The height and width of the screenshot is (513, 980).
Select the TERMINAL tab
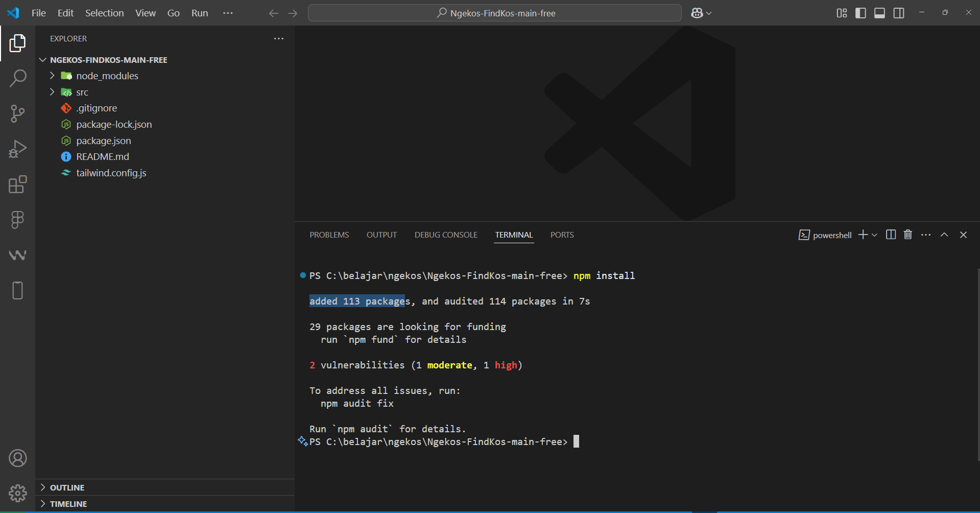pos(514,235)
